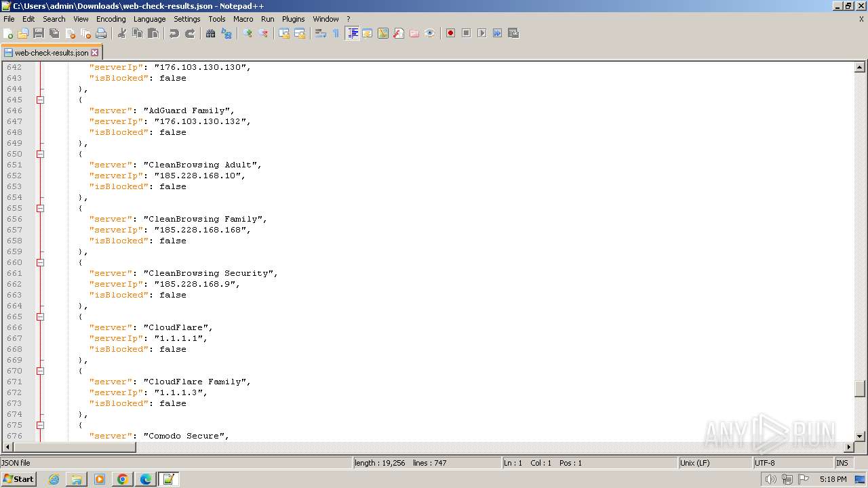868x488 pixels.
Task: Collapse the fold at line 660
Action: pos(40,262)
